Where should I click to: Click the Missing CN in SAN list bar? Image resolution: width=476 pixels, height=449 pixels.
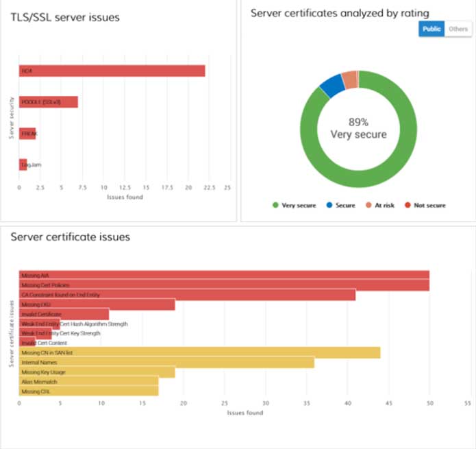[x=200, y=353]
